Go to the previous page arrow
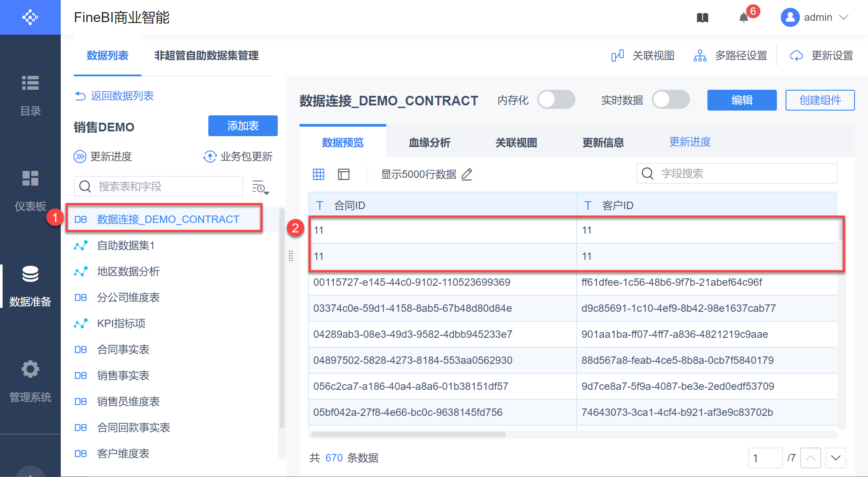Screen dimensions: 868x477 810,458
